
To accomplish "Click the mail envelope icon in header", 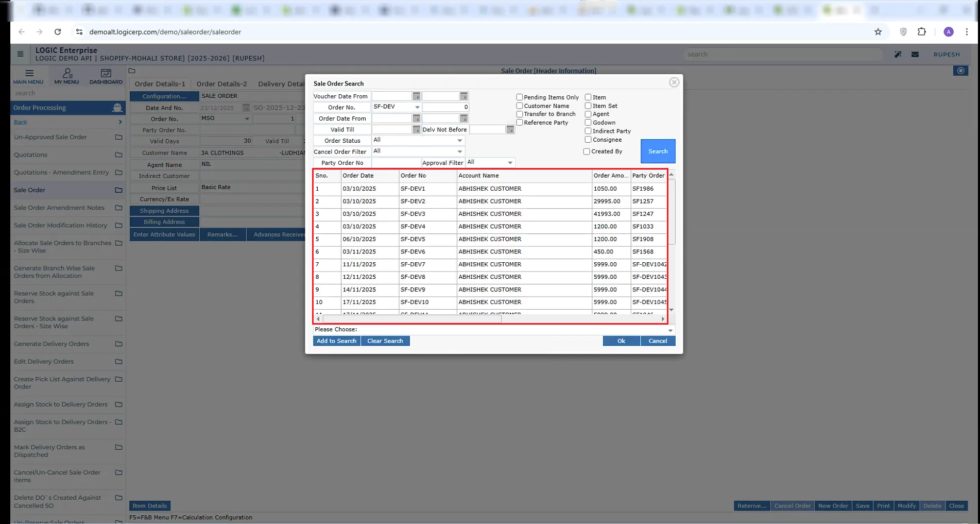I will (915, 54).
